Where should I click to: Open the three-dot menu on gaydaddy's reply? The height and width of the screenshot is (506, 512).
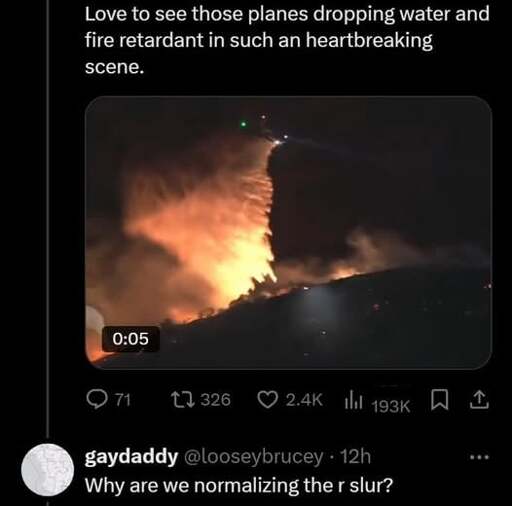click(x=480, y=457)
